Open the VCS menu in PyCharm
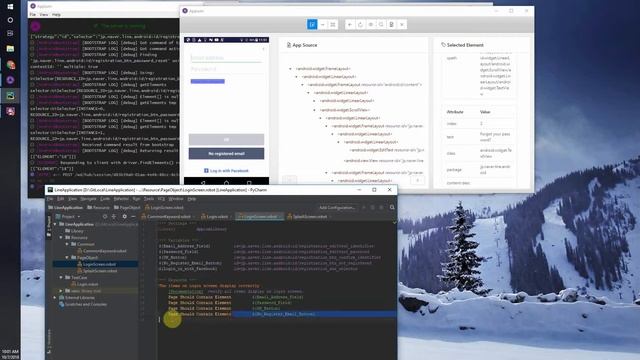This screenshot has width=640, height=360. (x=161, y=199)
